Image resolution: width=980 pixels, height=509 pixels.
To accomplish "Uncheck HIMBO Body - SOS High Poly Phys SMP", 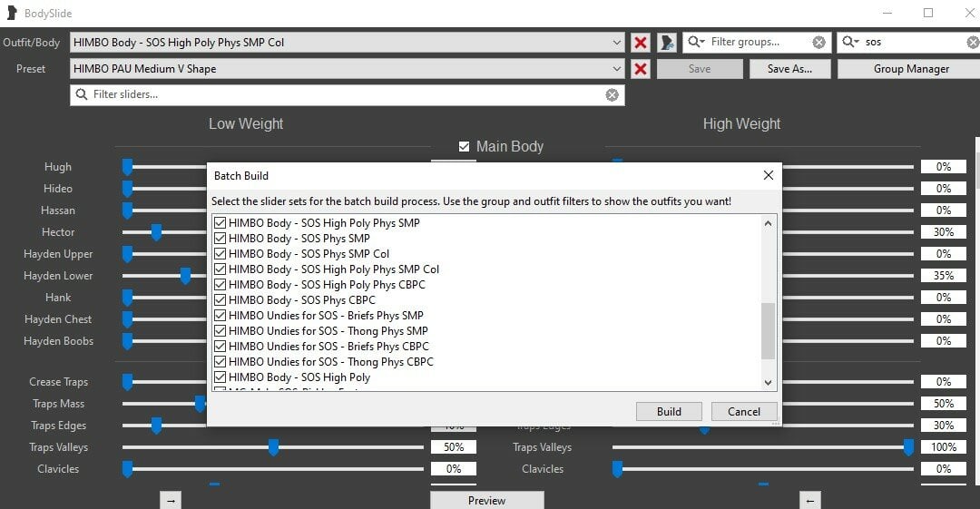I will click(x=220, y=222).
